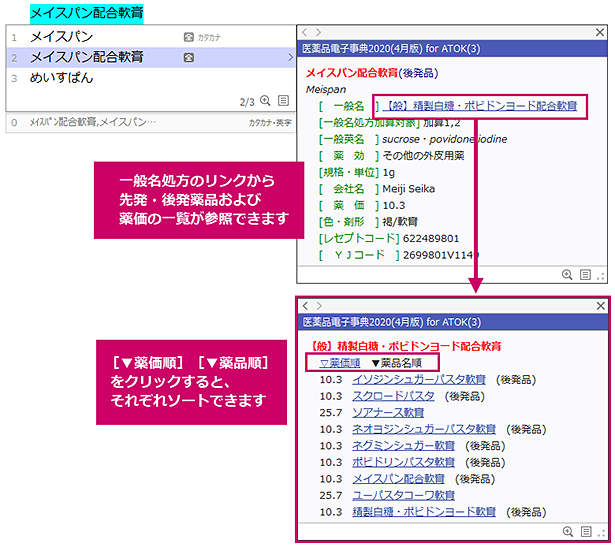Click dictionary icon beside メイスパン カタカナ
This screenshot has width=615, height=547.
[x=189, y=37]
